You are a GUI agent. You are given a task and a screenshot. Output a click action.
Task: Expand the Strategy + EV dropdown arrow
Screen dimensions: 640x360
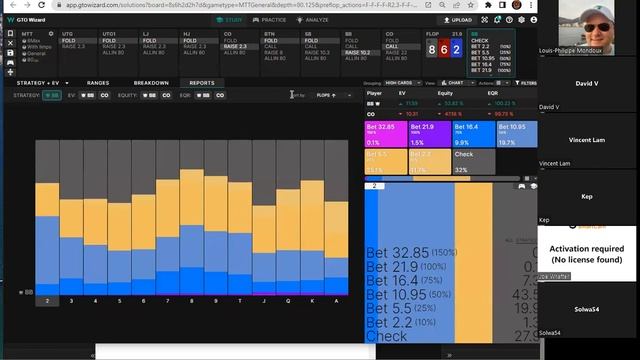67,83
